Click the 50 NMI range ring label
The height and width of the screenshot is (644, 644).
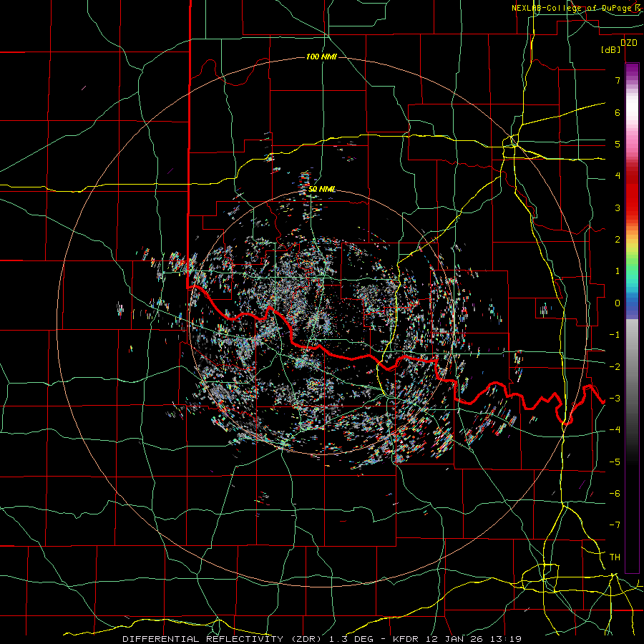click(321, 189)
